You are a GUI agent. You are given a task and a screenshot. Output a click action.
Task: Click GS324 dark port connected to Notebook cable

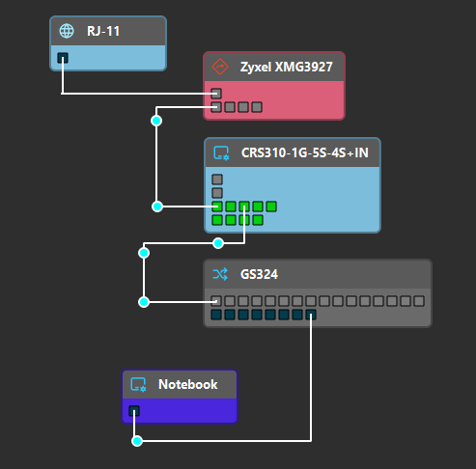(x=311, y=315)
